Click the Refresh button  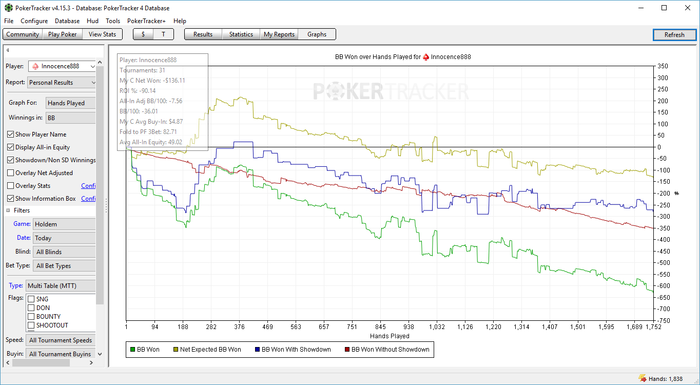click(x=674, y=35)
